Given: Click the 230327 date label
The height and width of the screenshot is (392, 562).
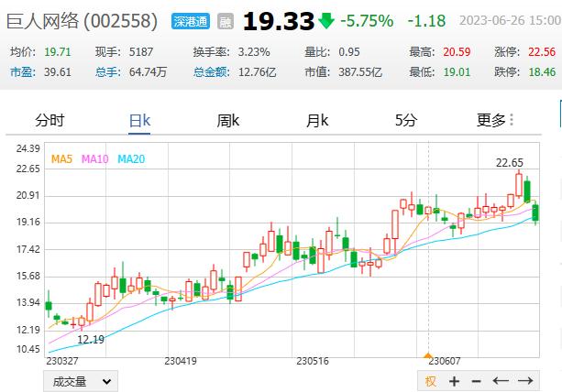Looking at the screenshot, I should pyautogui.click(x=62, y=361).
